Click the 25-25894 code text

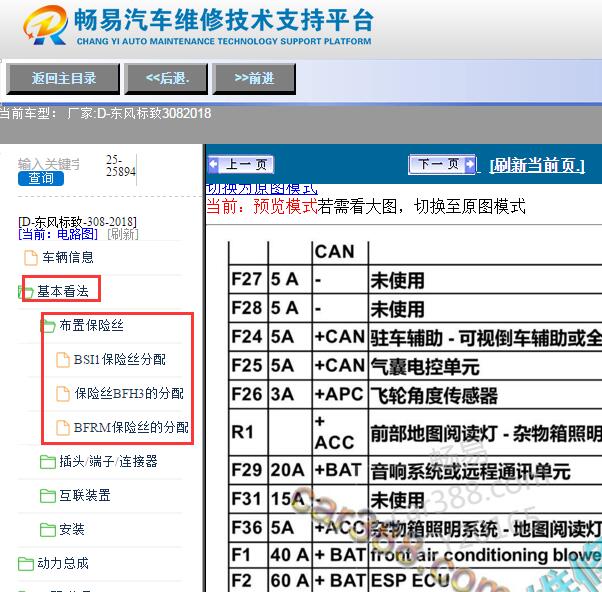121,166
